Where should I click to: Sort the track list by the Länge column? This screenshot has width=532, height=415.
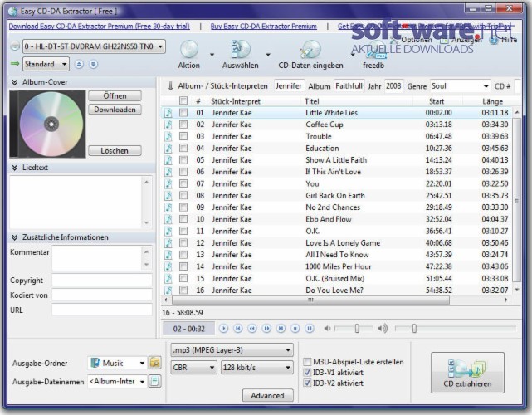coord(491,101)
